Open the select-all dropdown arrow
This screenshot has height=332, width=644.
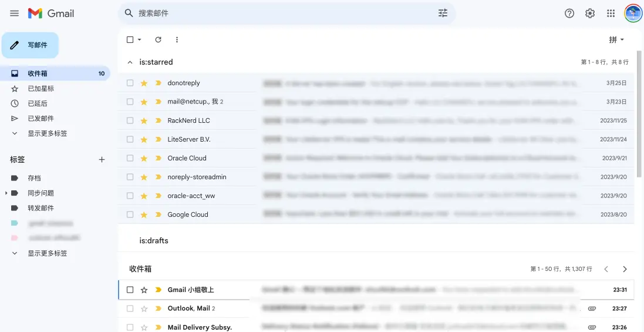coord(139,39)
